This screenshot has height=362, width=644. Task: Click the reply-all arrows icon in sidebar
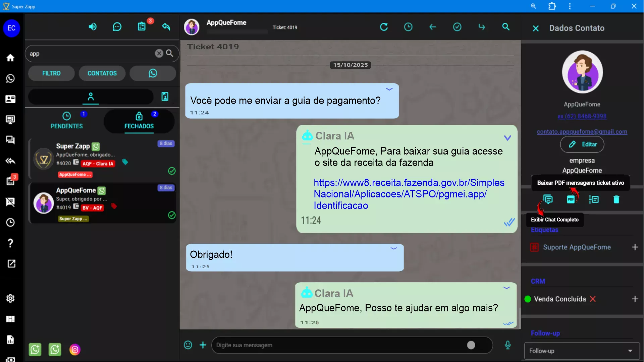coord(10,161)
